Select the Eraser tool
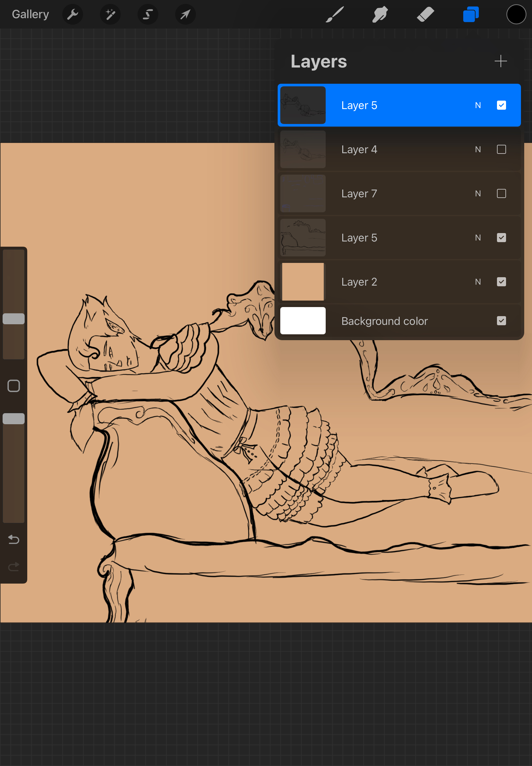532x766 pixels. coord(425,14)
